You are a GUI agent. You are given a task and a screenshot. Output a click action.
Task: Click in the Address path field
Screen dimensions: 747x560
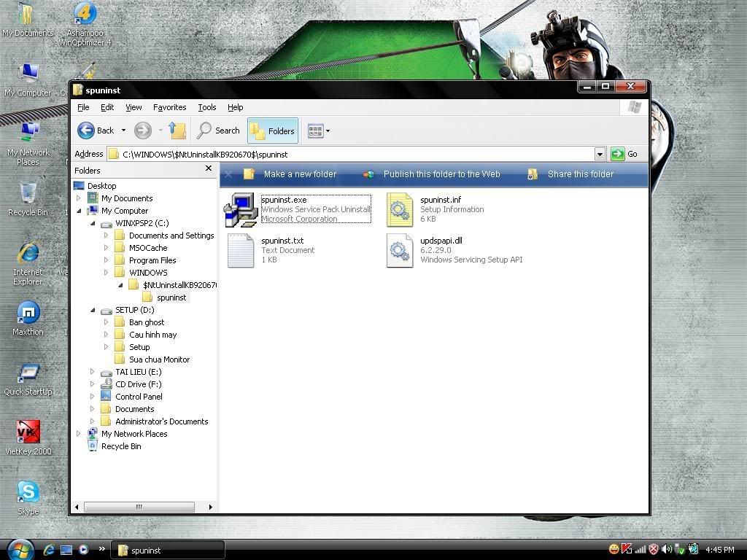click(x=351, y=155)
